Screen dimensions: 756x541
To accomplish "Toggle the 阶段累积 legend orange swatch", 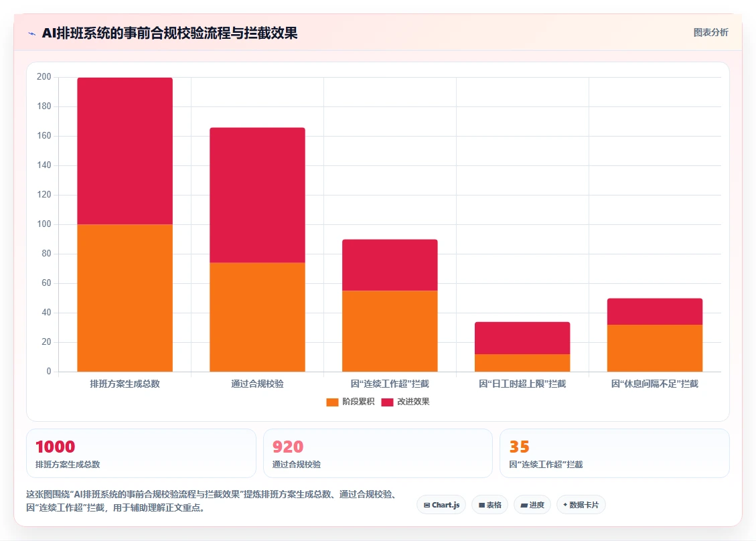I will tap(332, 402).
